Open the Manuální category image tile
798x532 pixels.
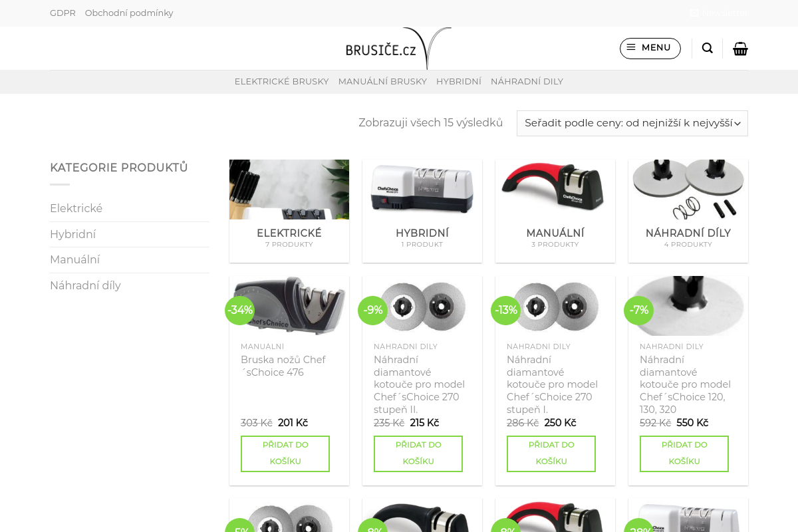tap(555, 190)
